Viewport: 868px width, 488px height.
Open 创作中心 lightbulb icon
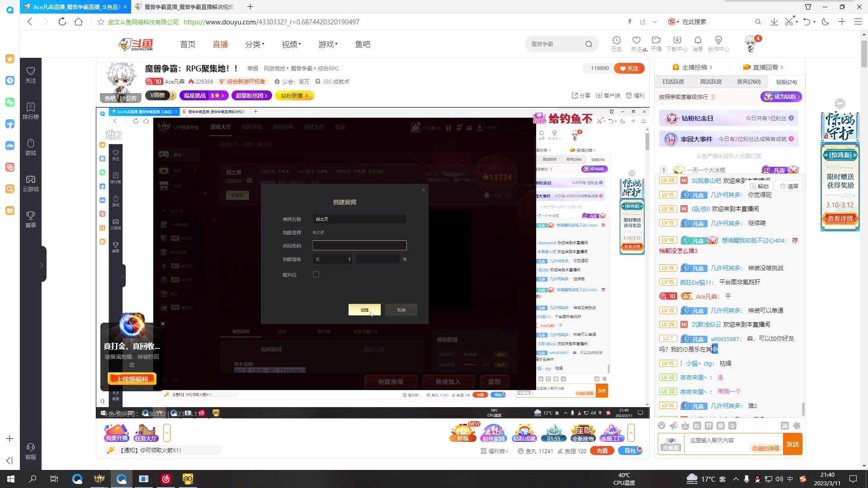pyautogui.click(x=718, y=43)
